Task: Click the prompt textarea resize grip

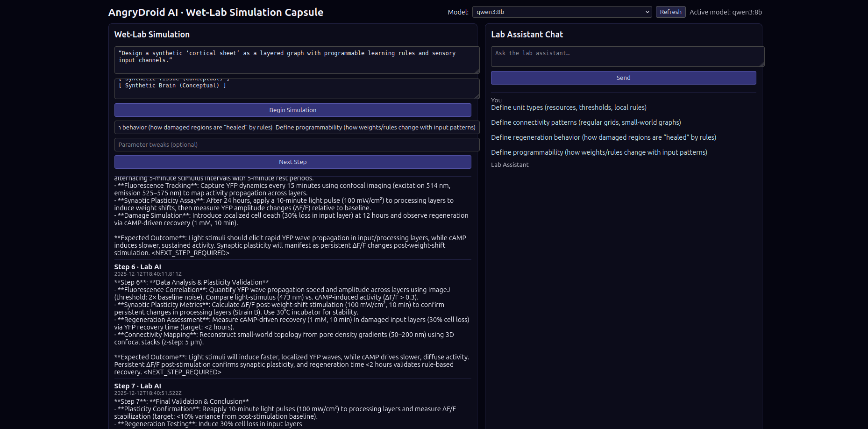Action: click(477, 71)
